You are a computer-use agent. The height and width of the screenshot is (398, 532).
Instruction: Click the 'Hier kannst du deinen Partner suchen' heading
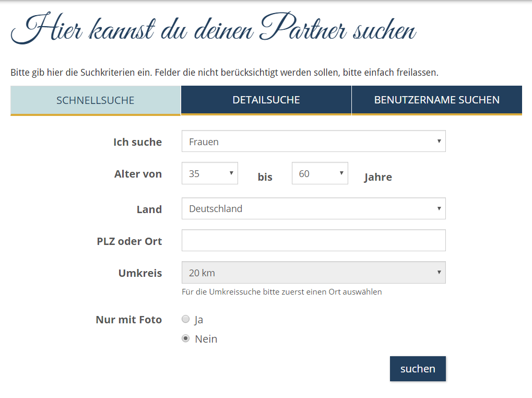(214, 29)
